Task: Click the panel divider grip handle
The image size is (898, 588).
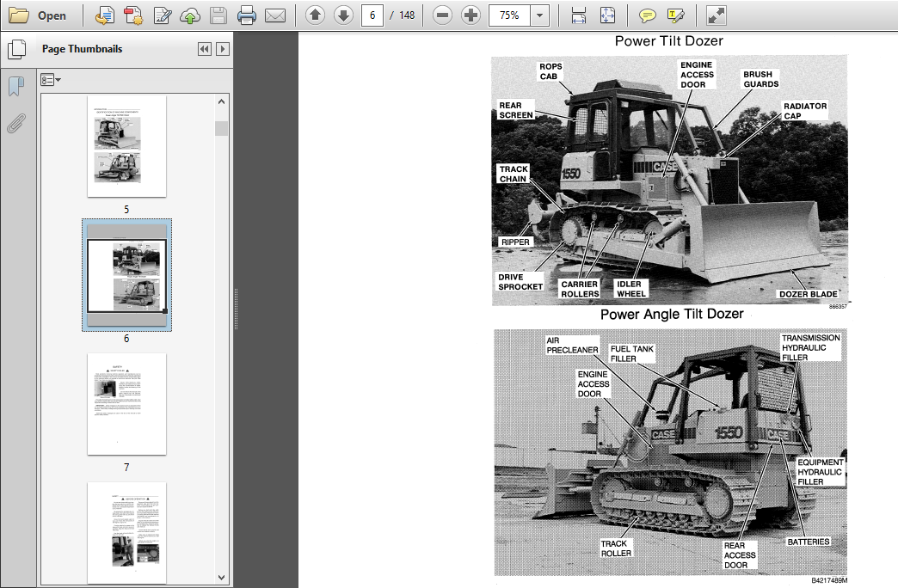Action: [236, 309]
